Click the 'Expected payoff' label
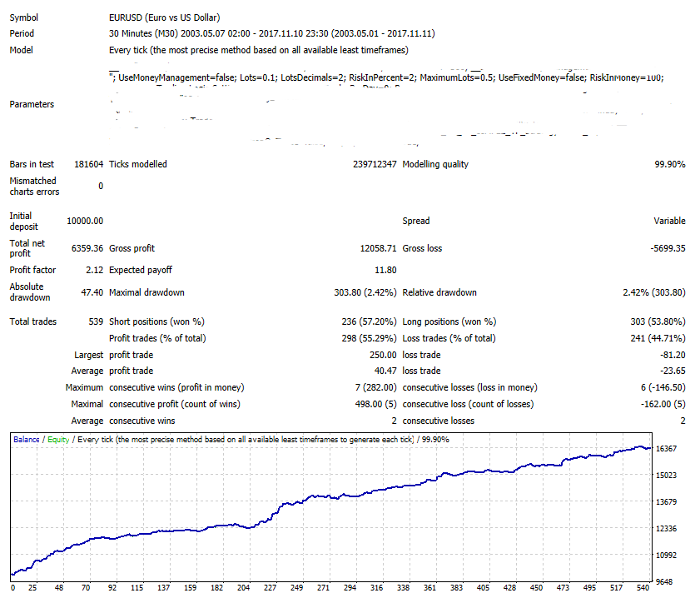This screenshot has height=598, width=700. [x=140, y=270]
